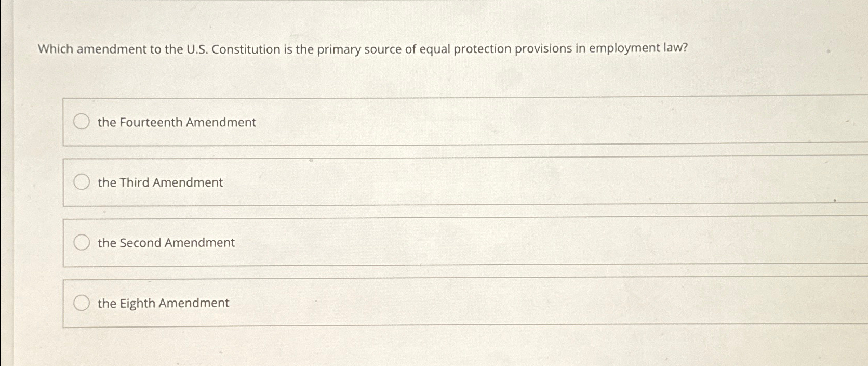Click the circle next to Fourteenth Amendment
Image resolution: width=868 pixels, height=366 pixels.
[x=82, y=122]
